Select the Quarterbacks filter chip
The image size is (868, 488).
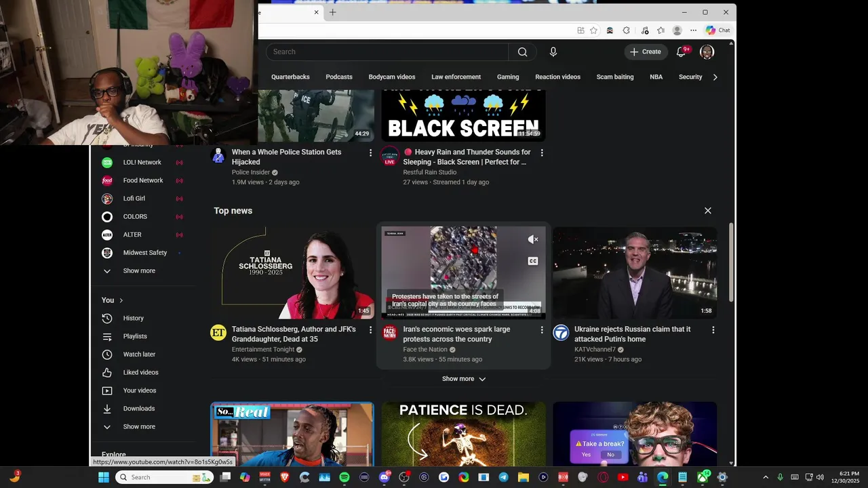coord(290,77)
